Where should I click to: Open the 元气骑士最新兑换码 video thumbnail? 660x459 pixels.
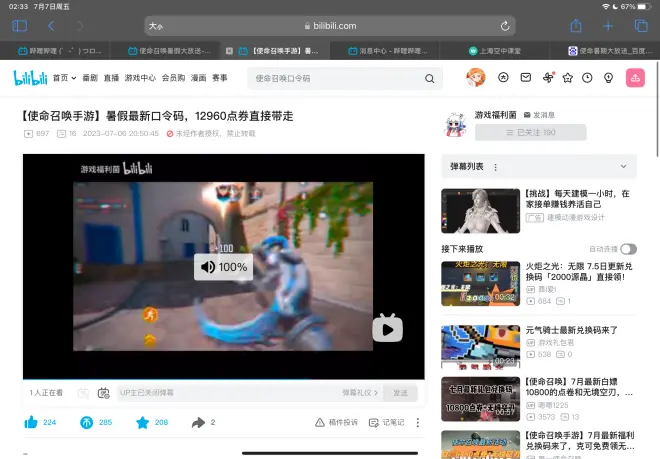pos(480,345)
